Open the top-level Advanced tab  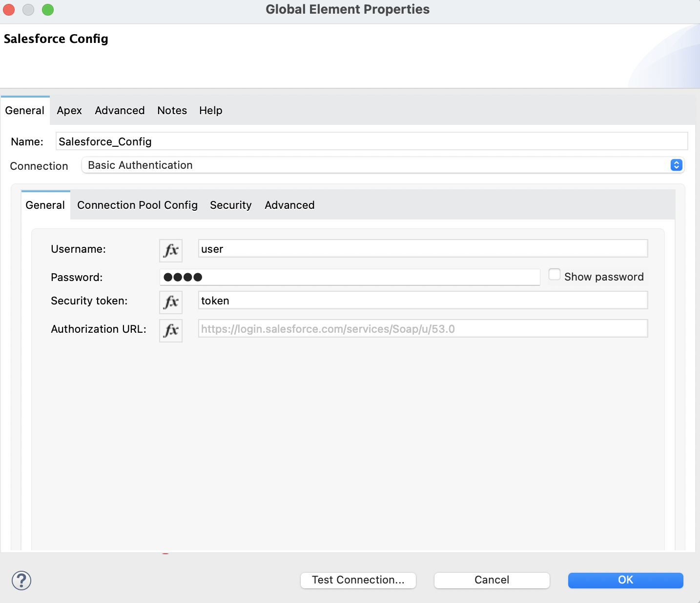pyautogui.click(x=119, y=110)
